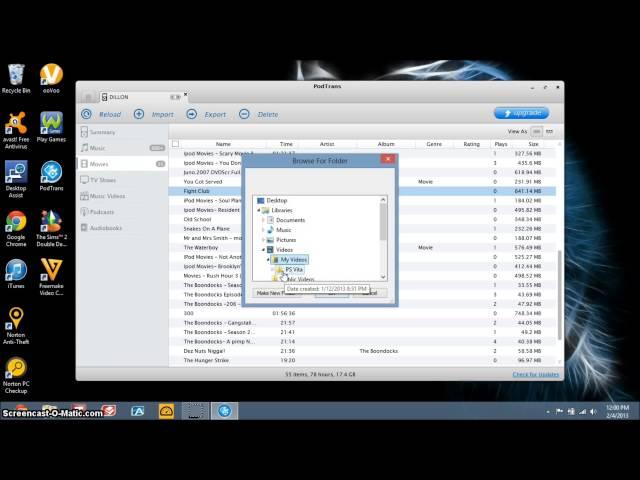The image size is (640, 480).
Task: Collapse the Videos library node
Action: click(263, 250)
